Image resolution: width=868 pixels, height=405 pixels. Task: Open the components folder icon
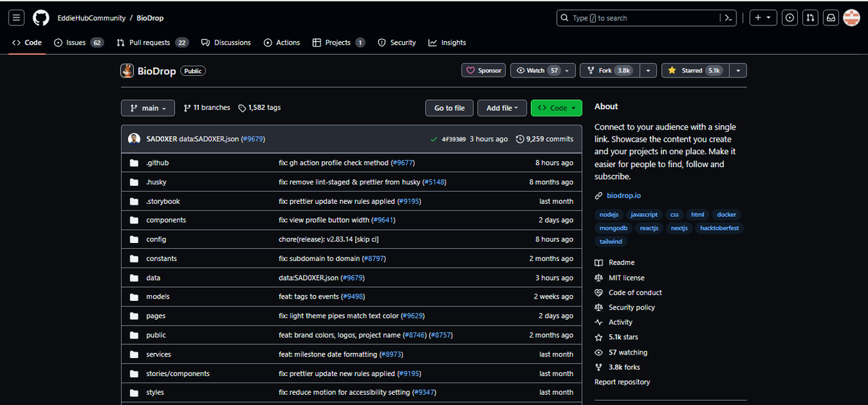click(134, 220)
